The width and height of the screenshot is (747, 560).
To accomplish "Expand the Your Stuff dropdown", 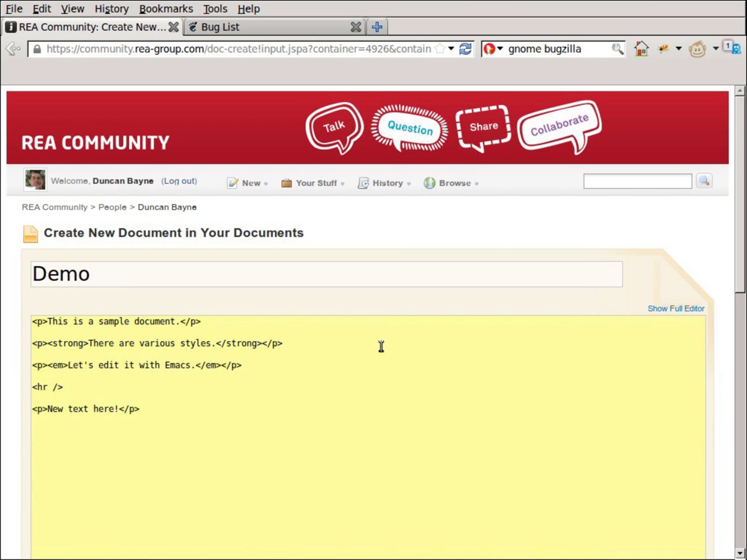I will pyautogui.click(x=313, y=183).
